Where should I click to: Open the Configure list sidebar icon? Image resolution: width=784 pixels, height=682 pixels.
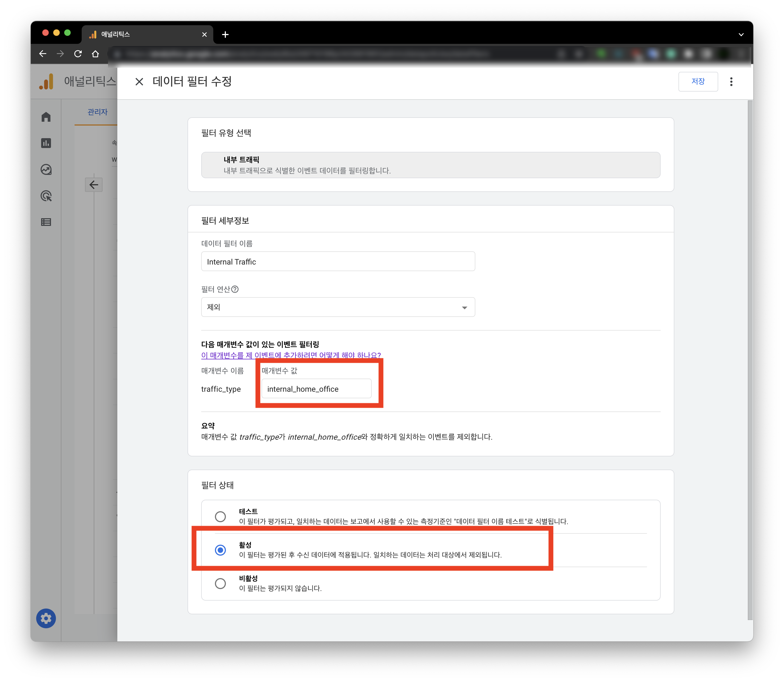point(46,222)
